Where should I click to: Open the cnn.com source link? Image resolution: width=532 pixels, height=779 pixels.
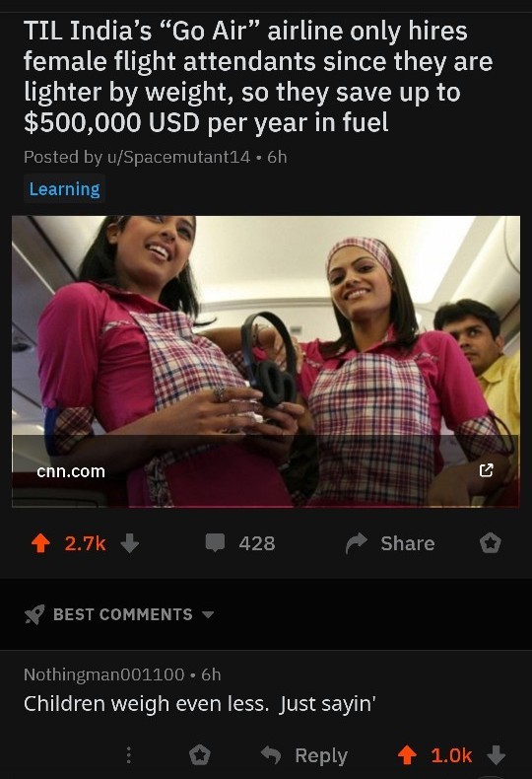point(71,471)
